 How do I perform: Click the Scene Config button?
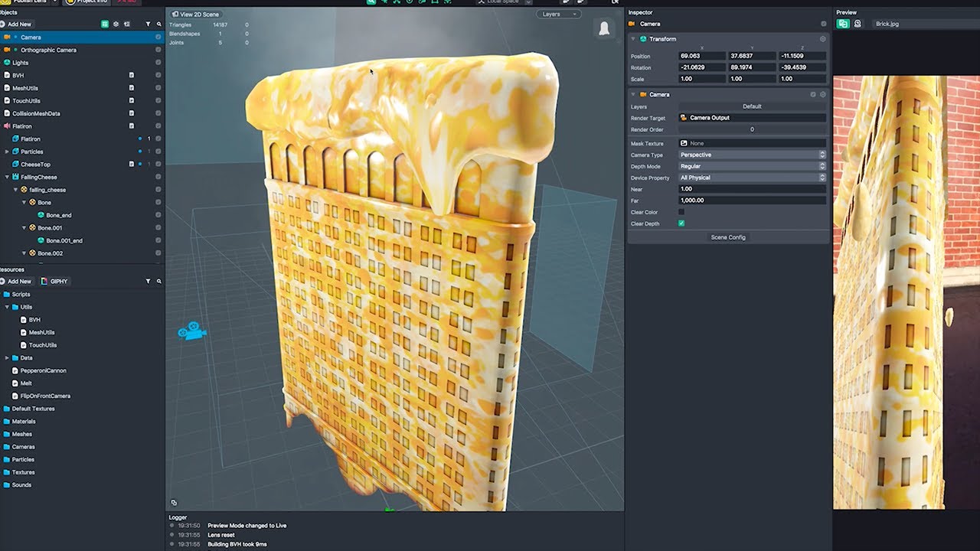coord(728,237)
